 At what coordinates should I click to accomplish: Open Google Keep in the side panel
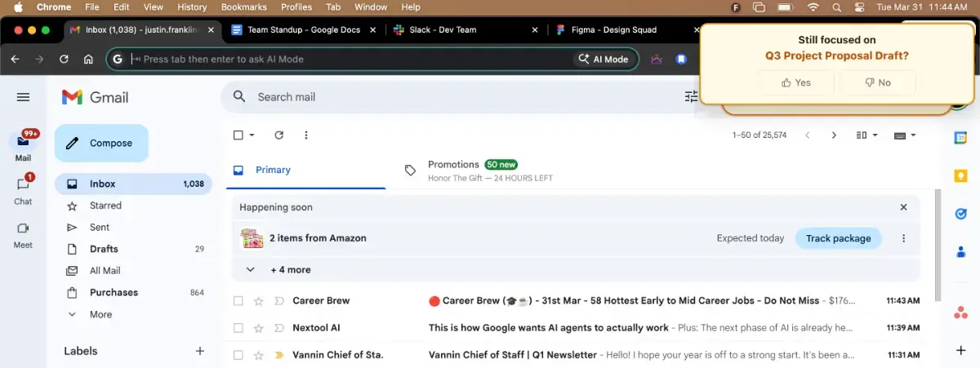point(960,176)
